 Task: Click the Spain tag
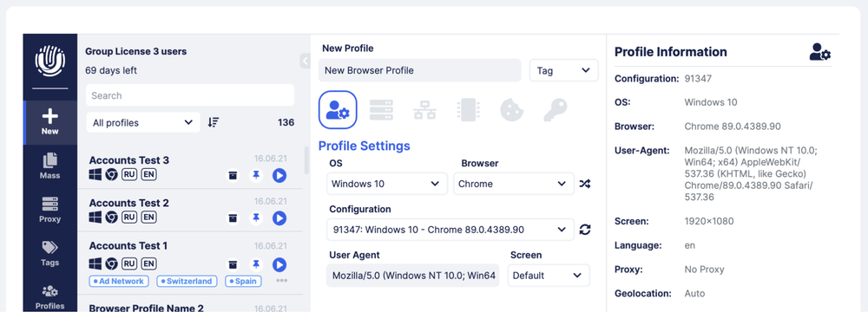pos(243,281)
